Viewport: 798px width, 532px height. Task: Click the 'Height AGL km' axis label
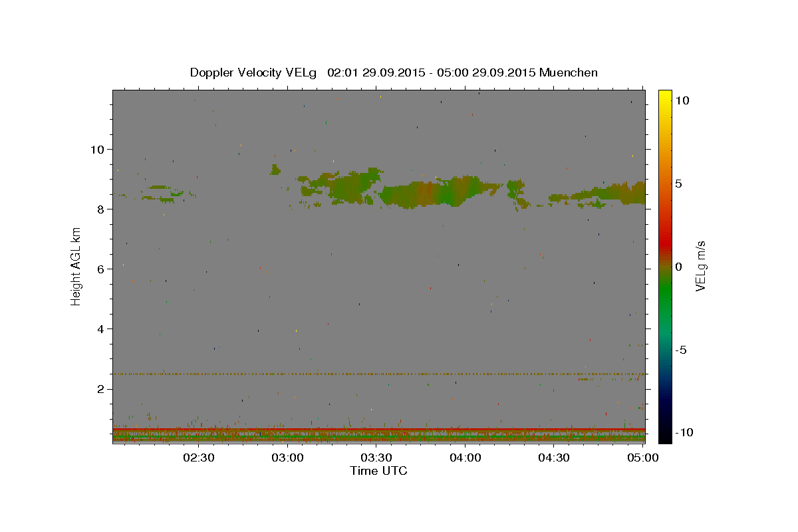click(x=76, y=267)
